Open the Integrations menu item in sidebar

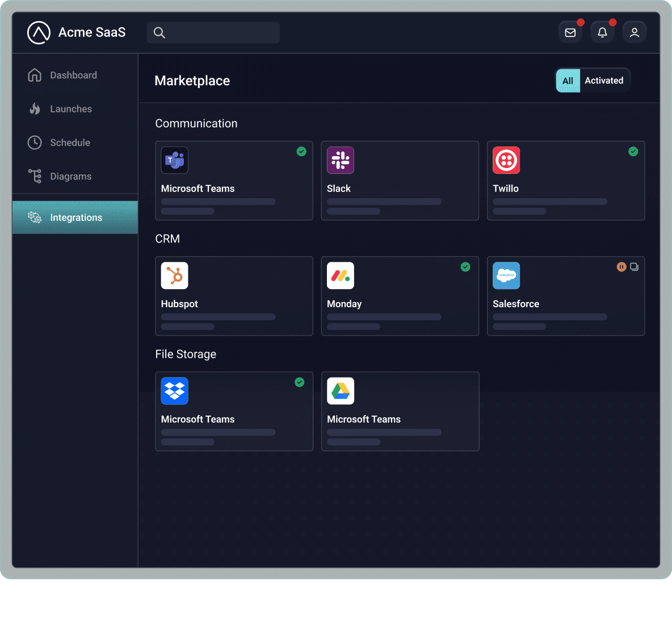(76, 217)
